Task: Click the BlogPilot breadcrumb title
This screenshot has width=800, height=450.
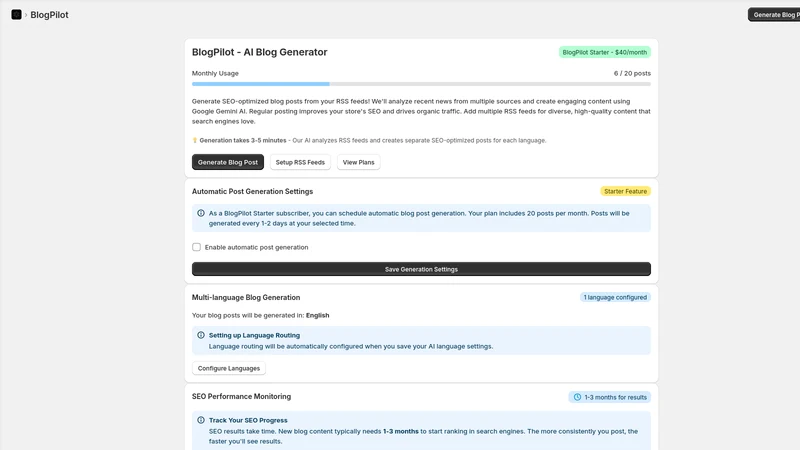Action: click(49, 15)
